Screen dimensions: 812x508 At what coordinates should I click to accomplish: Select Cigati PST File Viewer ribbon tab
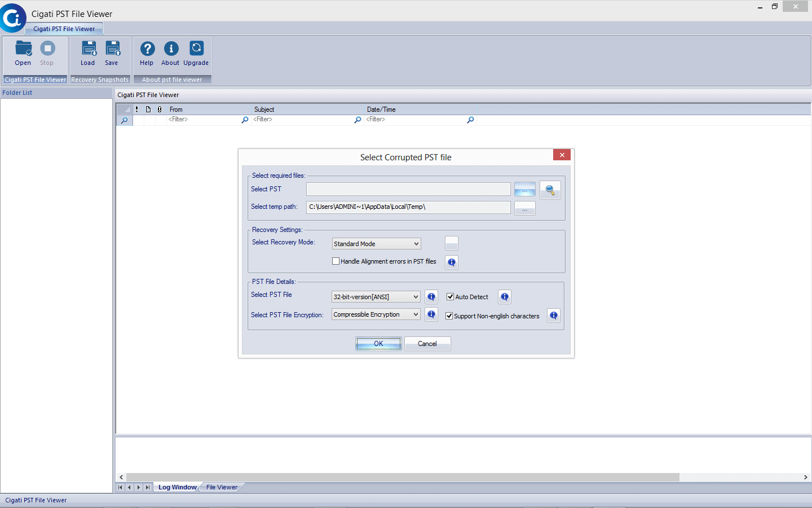(x=64, y=29)
